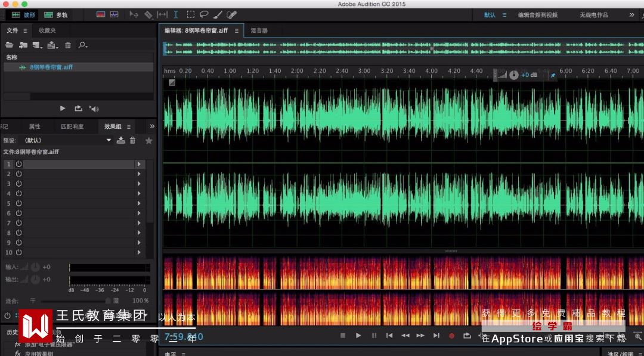Switch to the 混音器 mixer tab

259,30
